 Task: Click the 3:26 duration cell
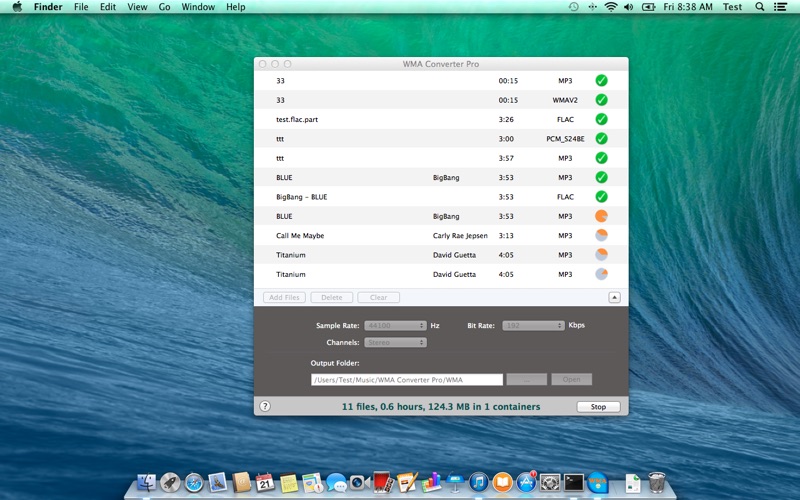506,119
